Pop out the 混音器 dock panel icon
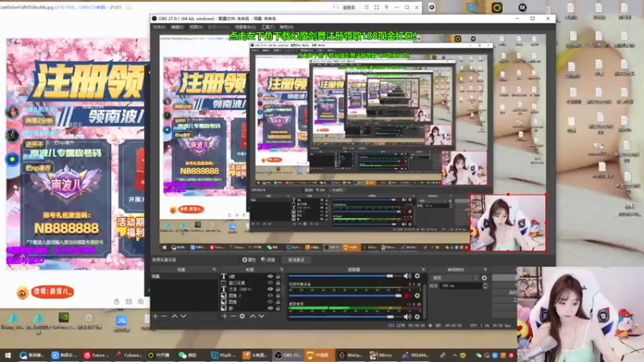Image resolution: width=644 pixels, height=362 pixels. coord(423,269)
